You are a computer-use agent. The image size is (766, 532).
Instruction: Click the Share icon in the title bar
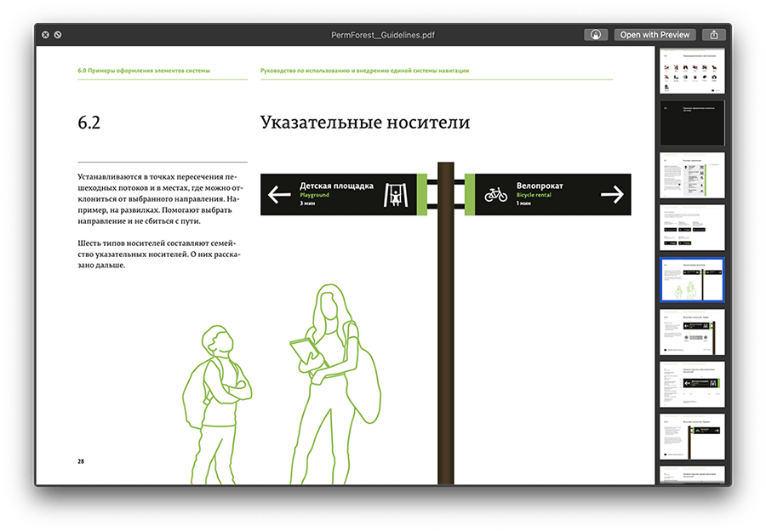(715, 35)
